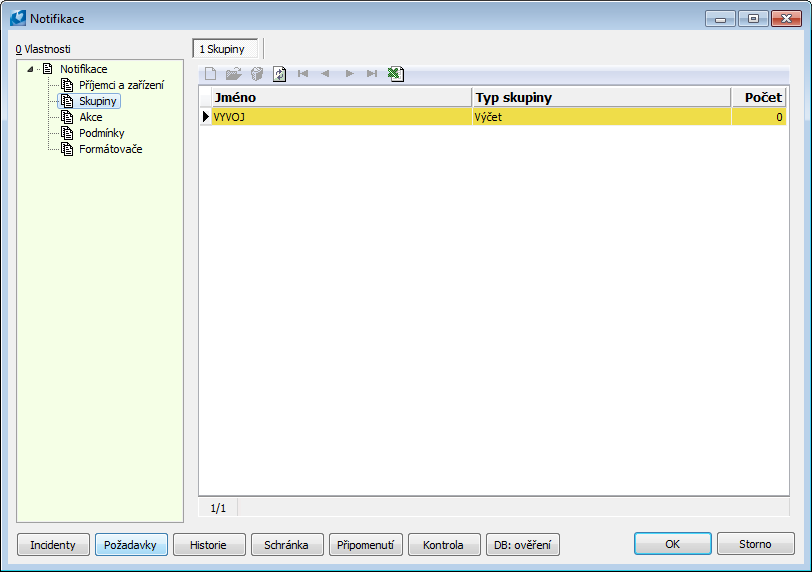This screenshot has width=812, height=572.
Task: Click the Schránka button
Action: pyautogui.click(x=287, y=545)
